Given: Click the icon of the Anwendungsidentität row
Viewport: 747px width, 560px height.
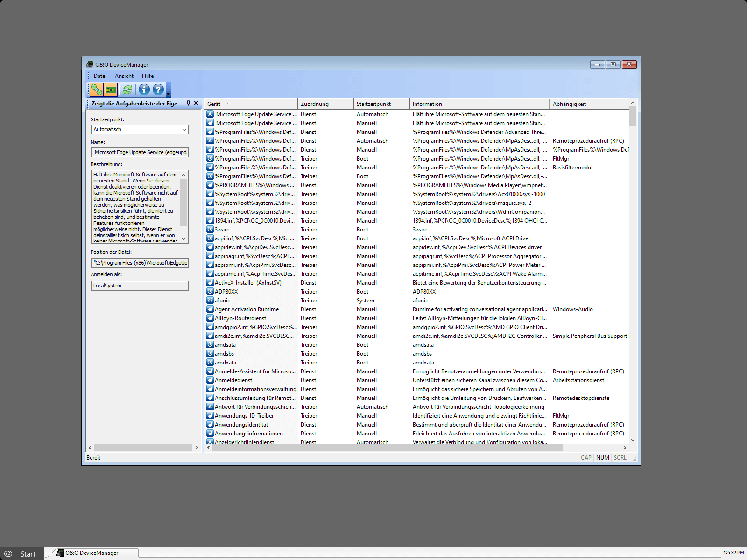Looking at the screenshot, I should point(210,424).
